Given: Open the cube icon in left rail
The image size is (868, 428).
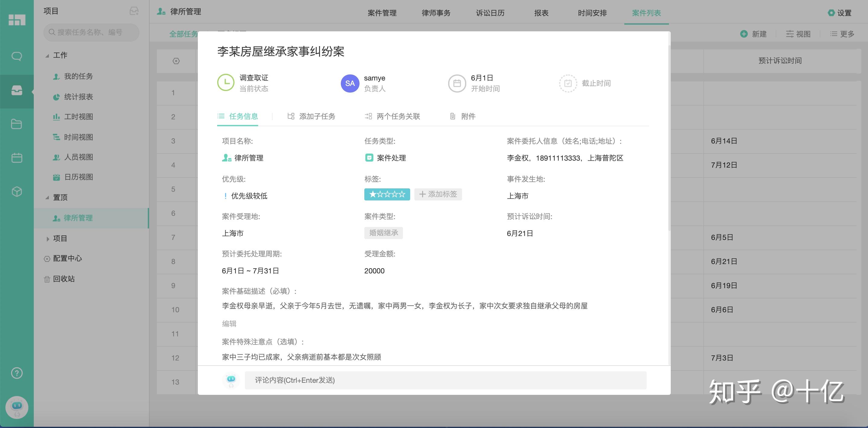Looking at the screenshot, I should point(17,192).
